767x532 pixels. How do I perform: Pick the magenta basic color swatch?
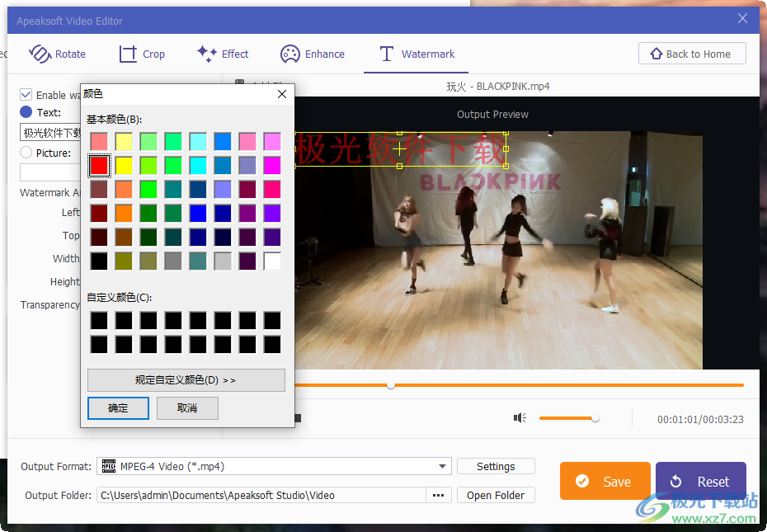coord(272,166)
